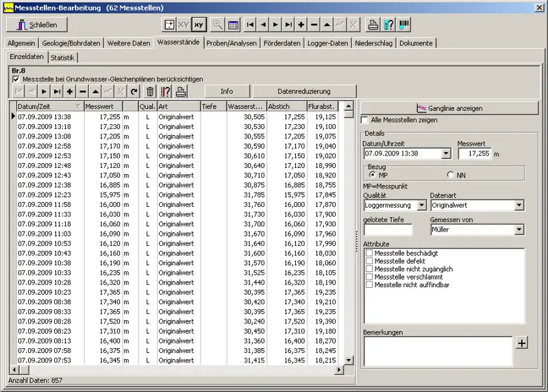Click the Abstich column header
Viewport: 548px width, 392px height.
pos(286,106)
